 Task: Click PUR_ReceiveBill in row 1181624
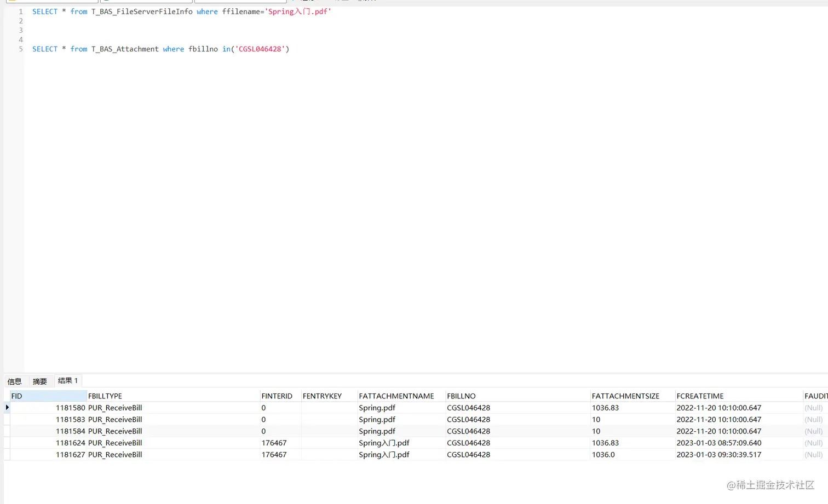coord(115,443)
